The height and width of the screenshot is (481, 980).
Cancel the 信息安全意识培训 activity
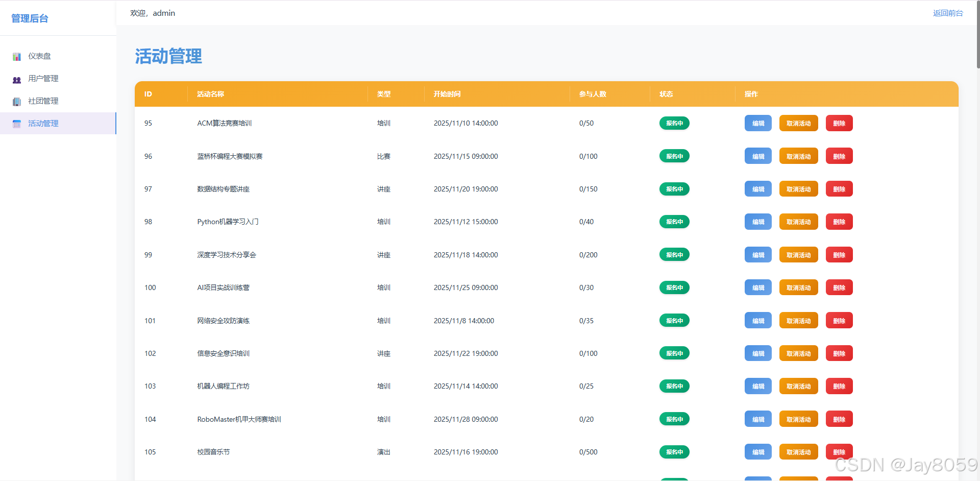point(798,353)
